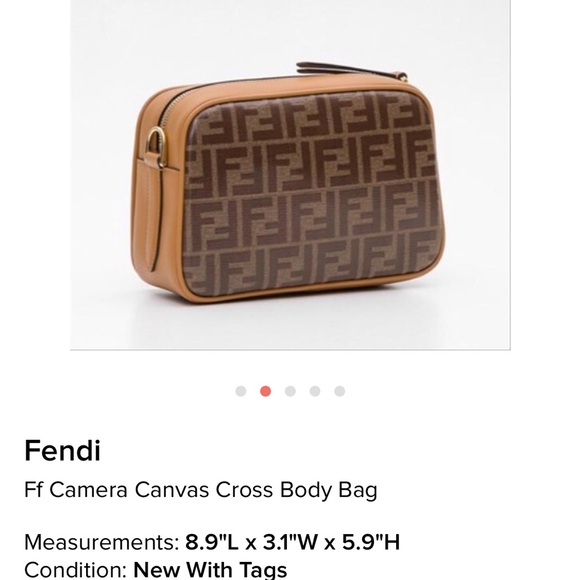Go to the first image pagination dot
Image resolution: width=580 pixels, height=580 pixels.
pyautogui.click(x=241, y=391)
